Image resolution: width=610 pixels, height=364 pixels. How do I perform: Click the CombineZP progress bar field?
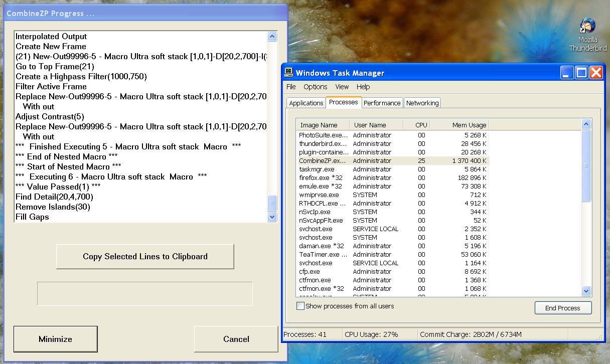click(144, 293)
